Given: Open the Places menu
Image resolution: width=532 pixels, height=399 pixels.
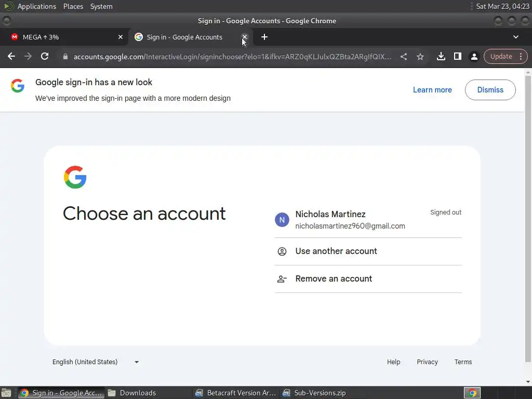Looking at the screenshot, I should (73, 6).
